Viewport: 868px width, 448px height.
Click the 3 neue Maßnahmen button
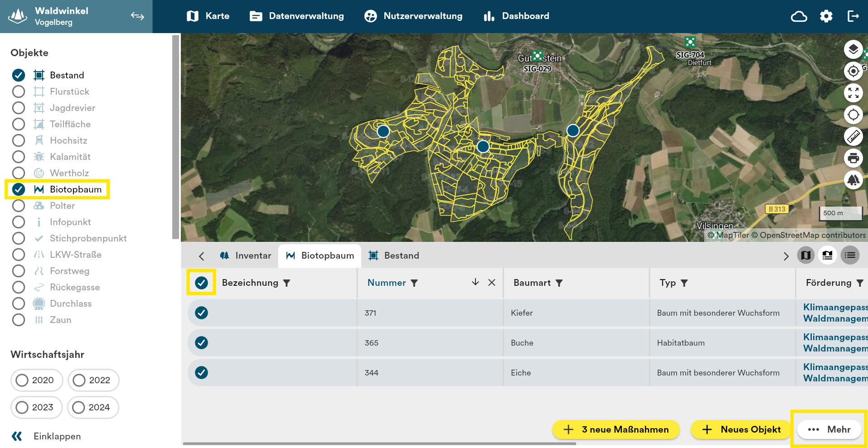pyautogui.click(x=616, y=429)
